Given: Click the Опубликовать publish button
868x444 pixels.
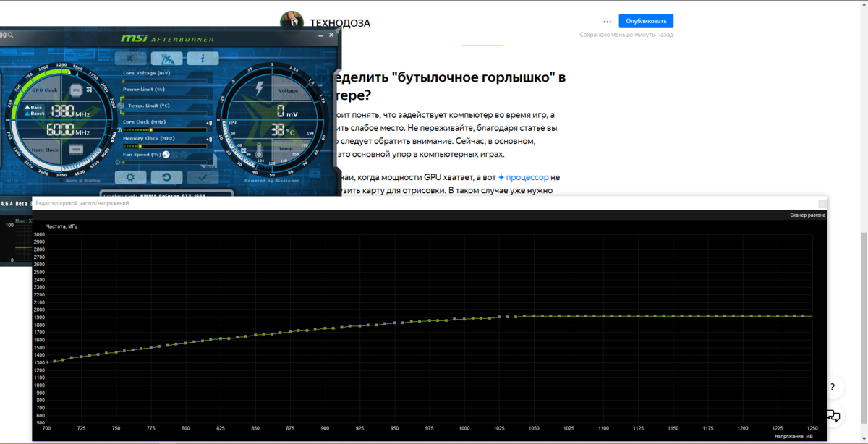Looking at the screenshot, I should pos(646,21).
